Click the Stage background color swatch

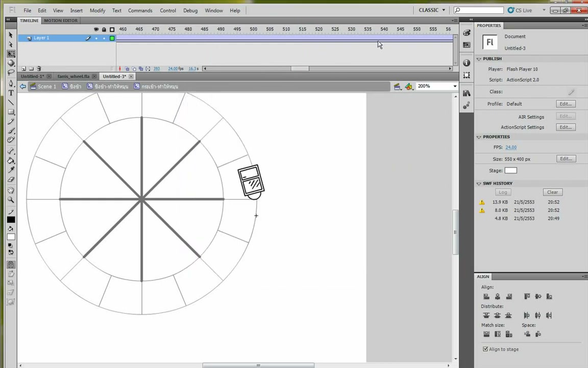pyautogui.click(x=510, y=171)
